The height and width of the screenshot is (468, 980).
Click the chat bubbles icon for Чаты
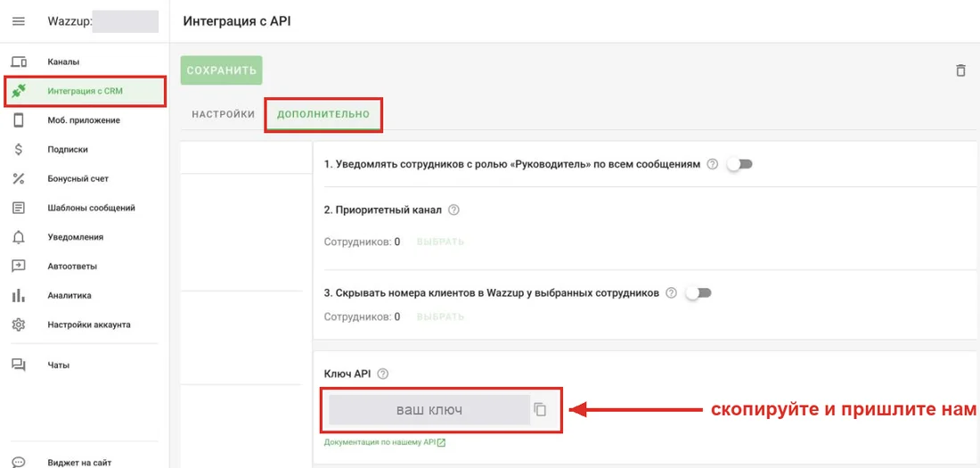[x=19, y=365]
